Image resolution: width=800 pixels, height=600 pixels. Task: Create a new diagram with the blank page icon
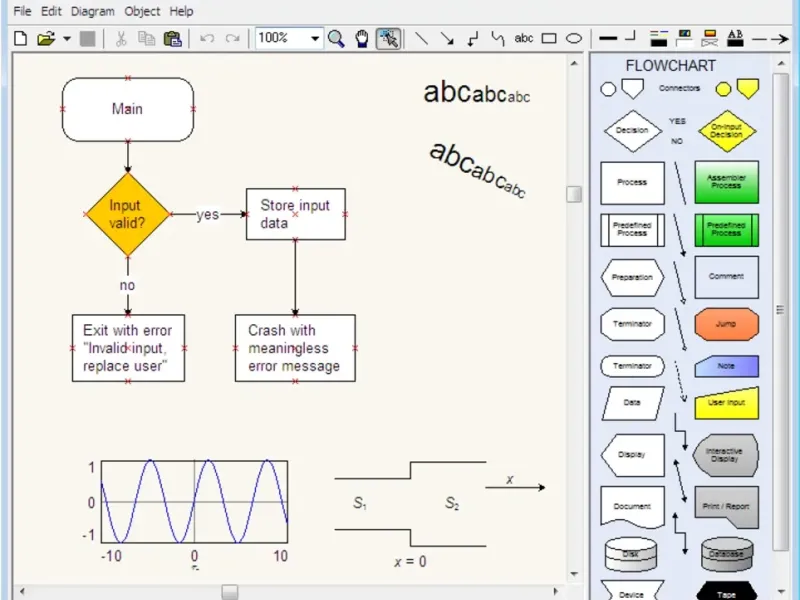click(20, 38)
